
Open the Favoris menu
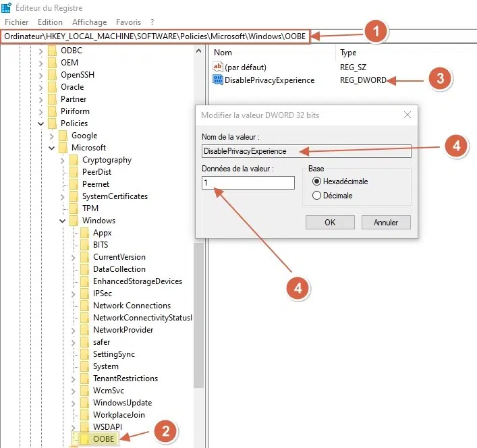(x=129, y=22)
